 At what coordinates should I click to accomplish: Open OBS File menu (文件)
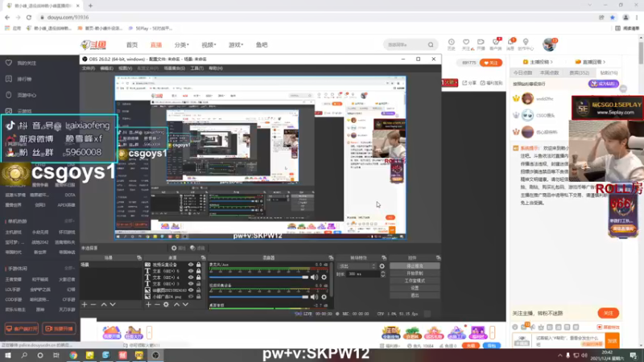88,68
